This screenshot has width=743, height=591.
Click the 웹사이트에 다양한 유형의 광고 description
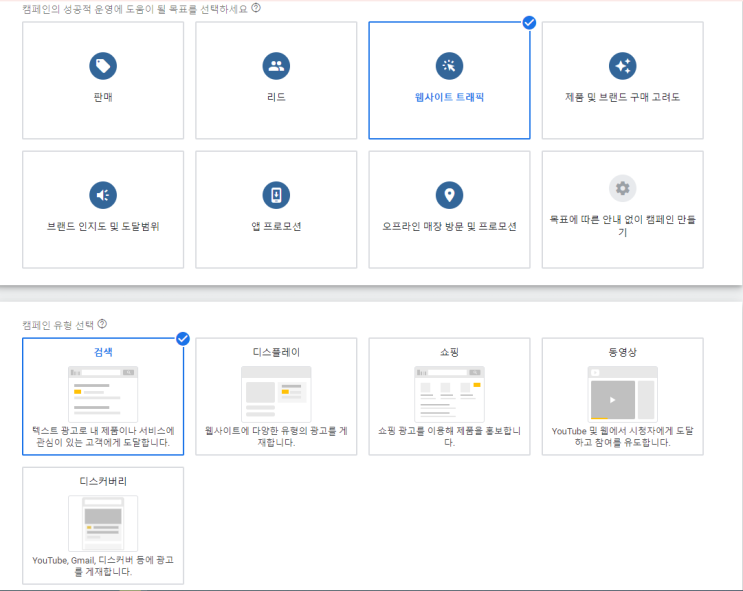click(x=276, y=436)
